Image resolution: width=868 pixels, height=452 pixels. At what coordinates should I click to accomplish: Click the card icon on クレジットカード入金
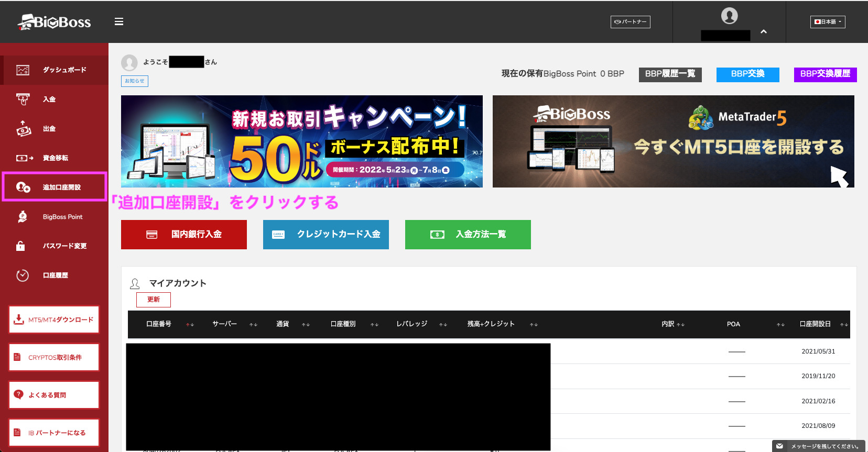[278, 235]
